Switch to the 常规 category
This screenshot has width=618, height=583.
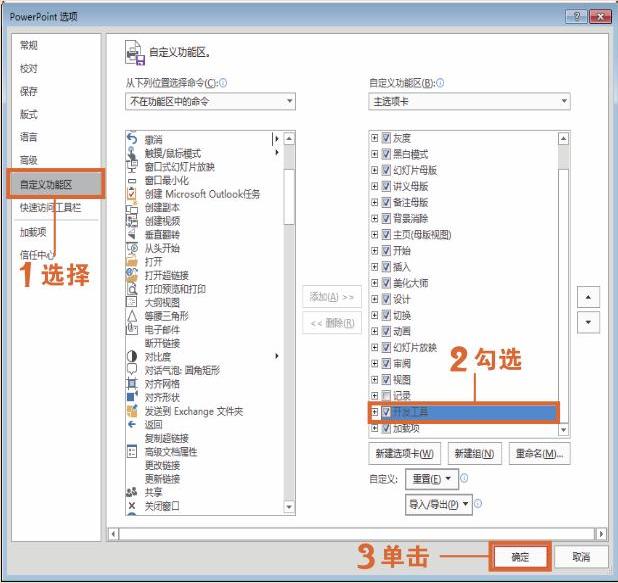tap(29, 45)
